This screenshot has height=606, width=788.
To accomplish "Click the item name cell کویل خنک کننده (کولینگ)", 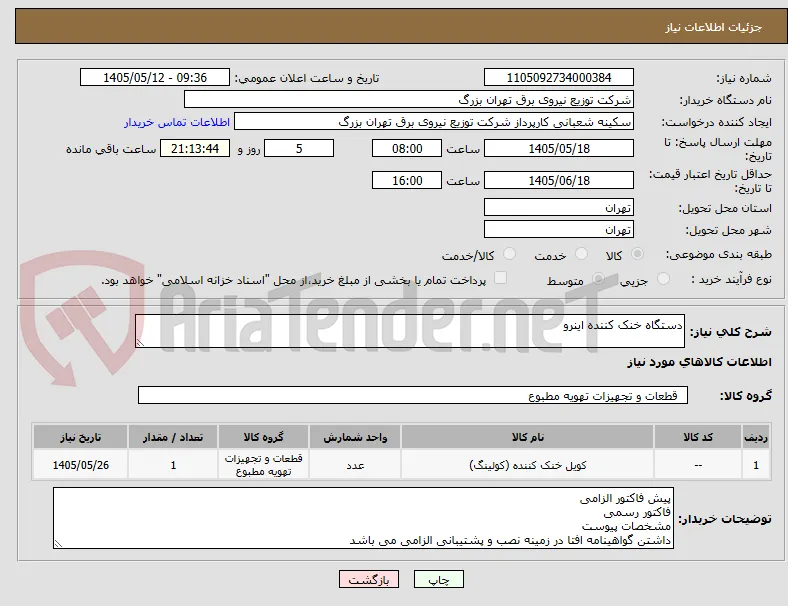I will coord(527,465).
